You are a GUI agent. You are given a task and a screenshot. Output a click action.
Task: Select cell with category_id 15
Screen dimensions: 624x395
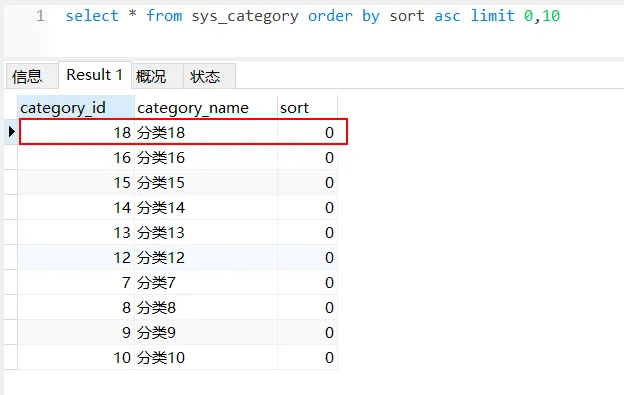76,183
